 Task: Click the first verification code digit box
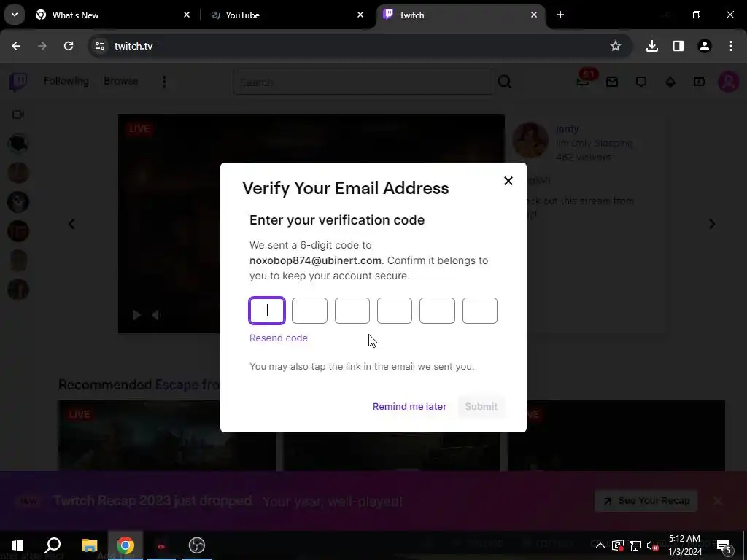267,311
